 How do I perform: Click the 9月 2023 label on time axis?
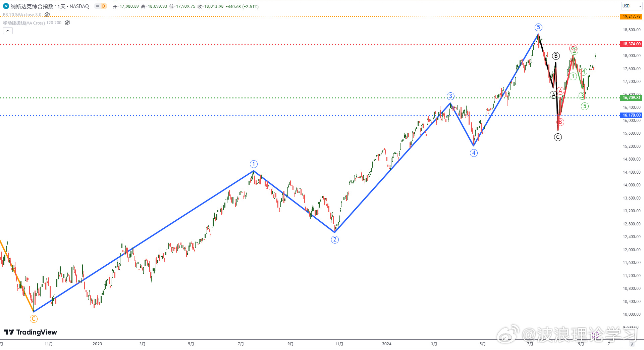(x=290, y=344)
